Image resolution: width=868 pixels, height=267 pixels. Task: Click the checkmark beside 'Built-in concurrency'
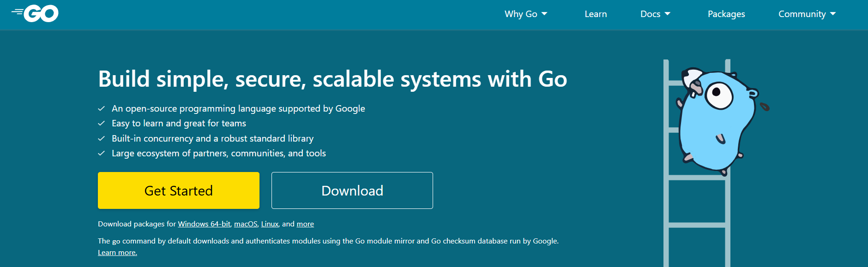point(102,139)
